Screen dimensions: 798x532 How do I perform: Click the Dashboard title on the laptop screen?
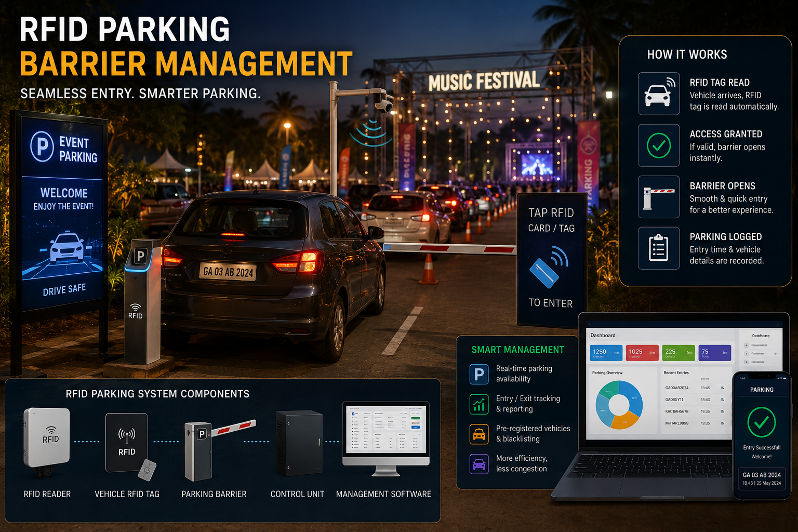click(x=603, y=336)
